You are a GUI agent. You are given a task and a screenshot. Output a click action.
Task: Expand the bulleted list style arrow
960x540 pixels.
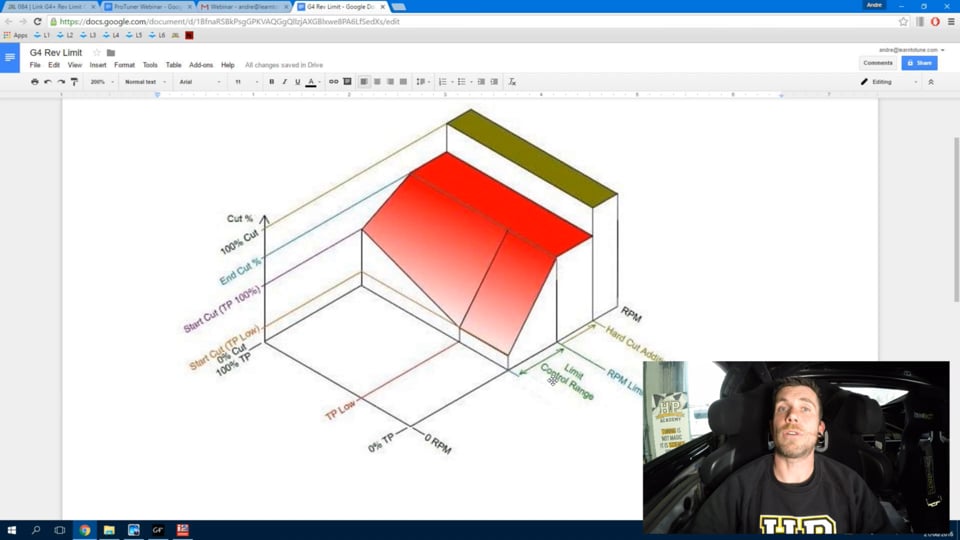point(471,81)
